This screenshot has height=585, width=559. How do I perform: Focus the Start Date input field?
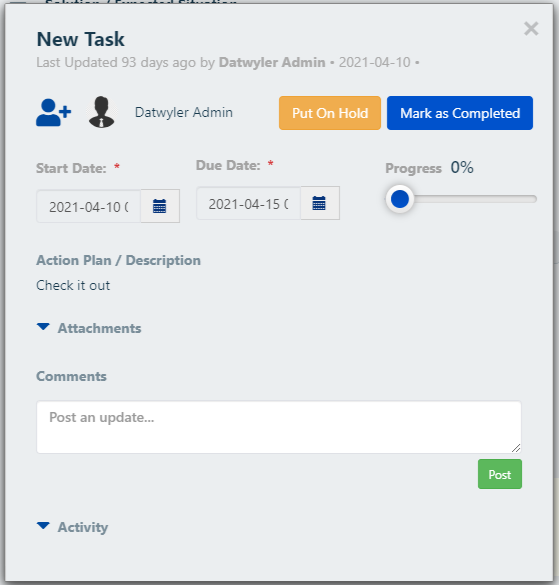coord(88,206)
